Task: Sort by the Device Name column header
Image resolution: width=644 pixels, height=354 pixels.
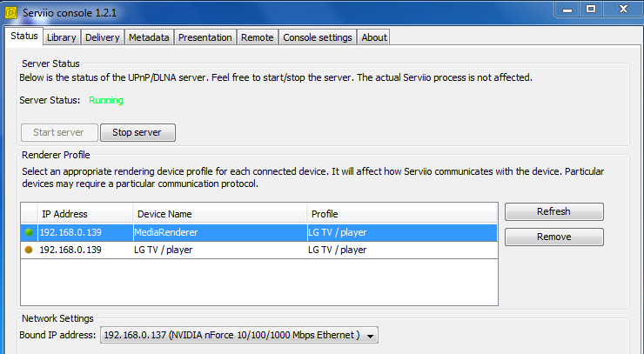Action: [x=219, y=214]
